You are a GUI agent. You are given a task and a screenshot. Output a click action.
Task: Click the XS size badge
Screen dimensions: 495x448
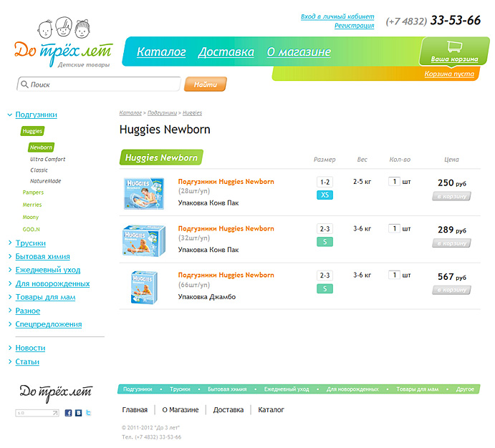coord(325,195)
